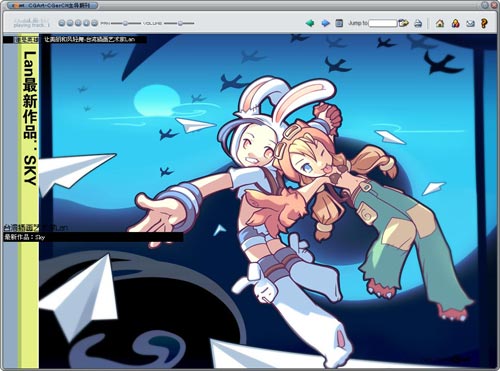Image resolution: width=500 pixels, height=371 pixels.
Task: Click the vertical 'Lan最新作品·SKY' title
Action: pos(30,118)
